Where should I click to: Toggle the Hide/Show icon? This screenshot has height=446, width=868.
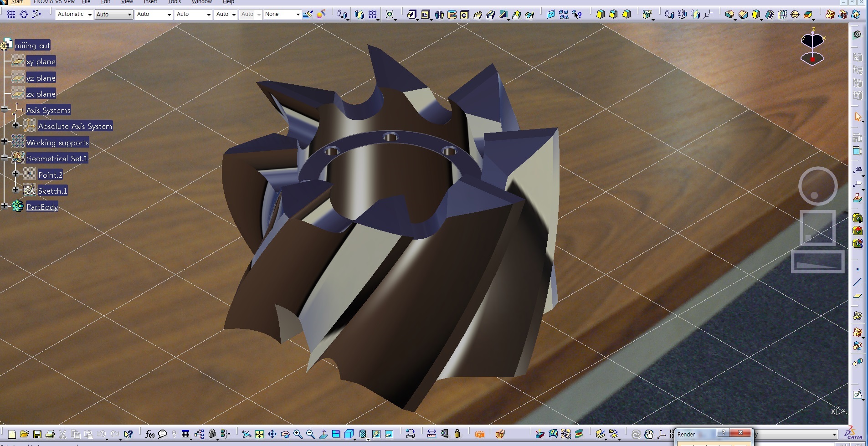(376, 434)
